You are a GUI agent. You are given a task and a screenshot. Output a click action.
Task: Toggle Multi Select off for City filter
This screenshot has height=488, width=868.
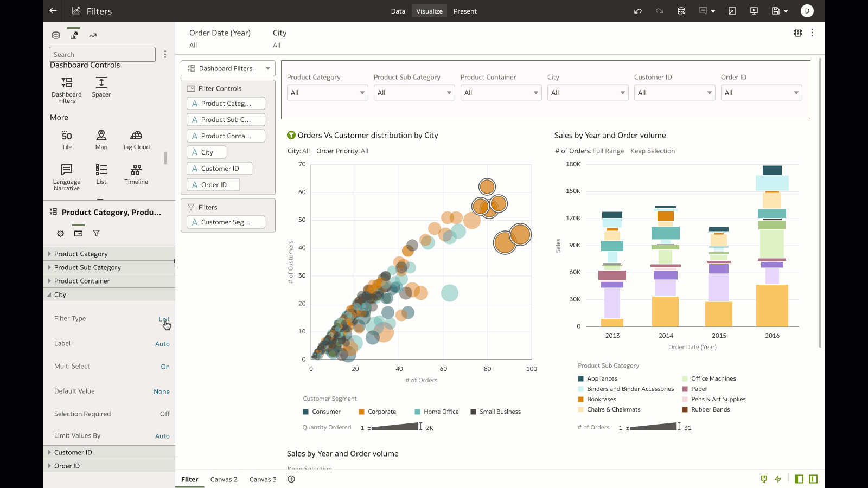[165, 366]
